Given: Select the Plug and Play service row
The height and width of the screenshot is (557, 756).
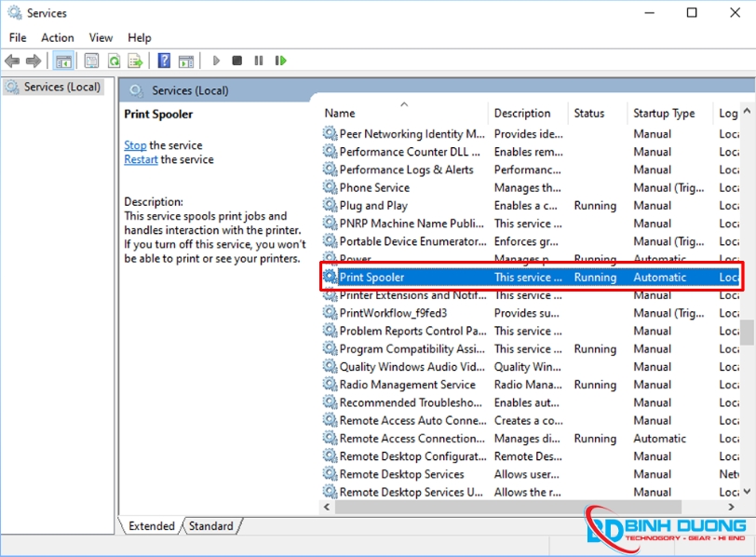Looking at the screenshot, I should (x=373, y=205).
